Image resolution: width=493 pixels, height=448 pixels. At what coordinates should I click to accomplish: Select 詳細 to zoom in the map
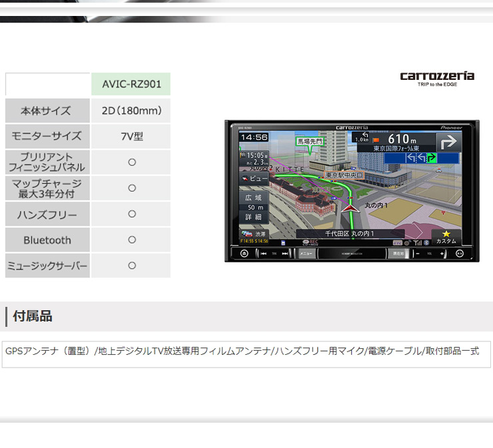point(253,217)
